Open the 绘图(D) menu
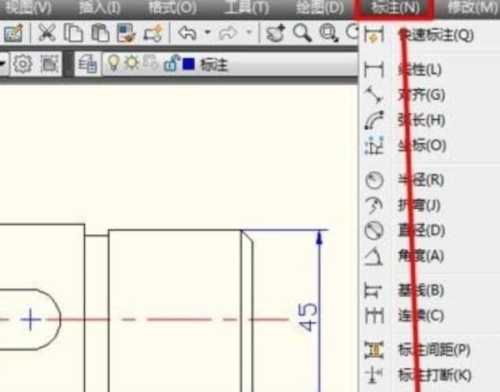Image resolution: width=500 pixels, height=392 pixels. pyautogui.click(x=319, y=7)
